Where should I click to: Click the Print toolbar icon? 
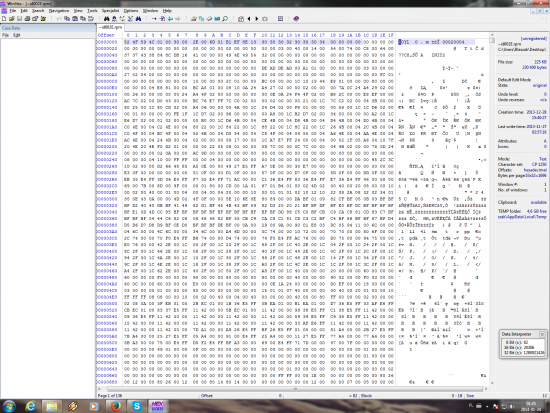tap(27, 19)
